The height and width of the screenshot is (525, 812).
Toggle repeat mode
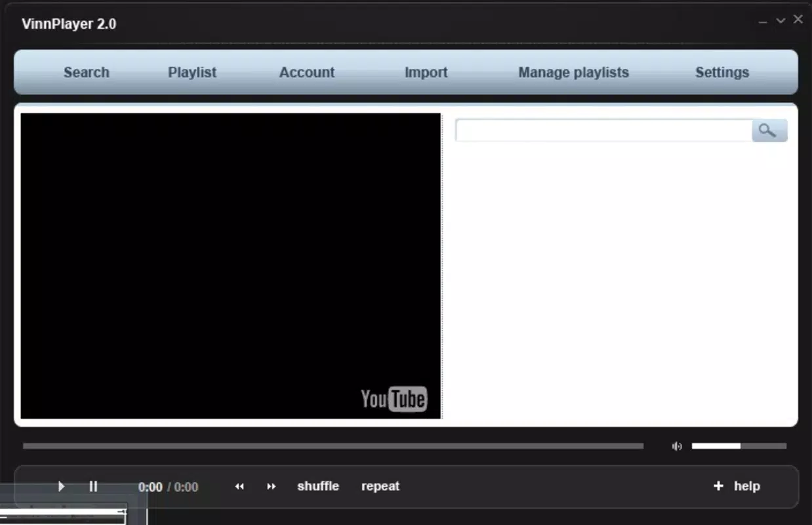click(x=380, y=486)
